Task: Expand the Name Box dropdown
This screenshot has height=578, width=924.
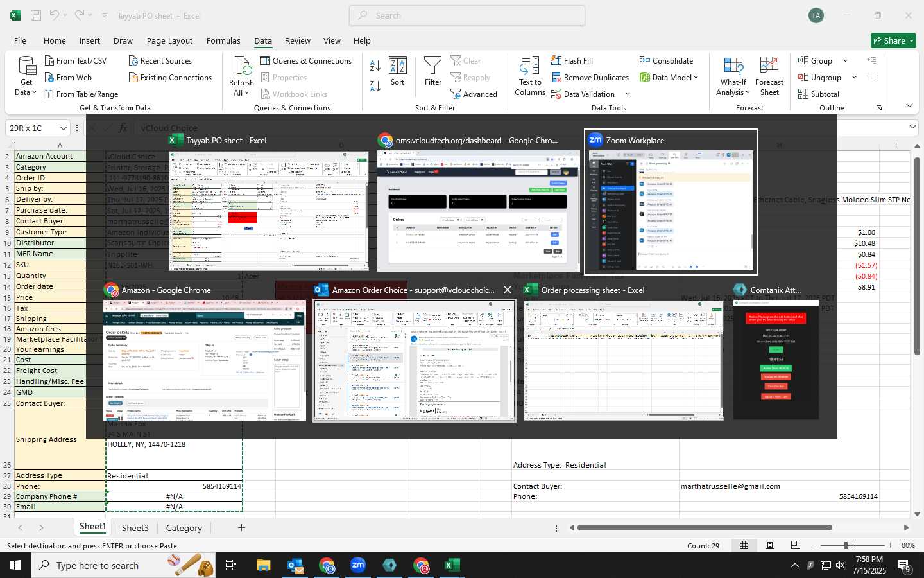Action: pyautogui.click(x=63, y=128)
